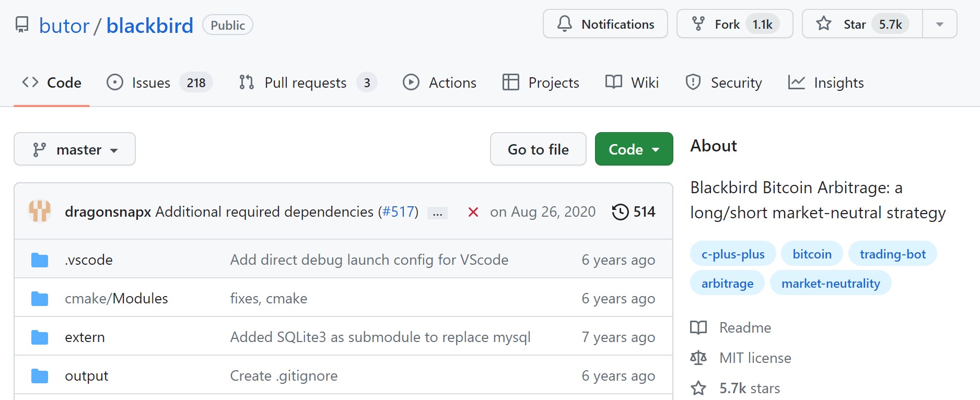Open the dragonsnapx author link

[108, 211]
